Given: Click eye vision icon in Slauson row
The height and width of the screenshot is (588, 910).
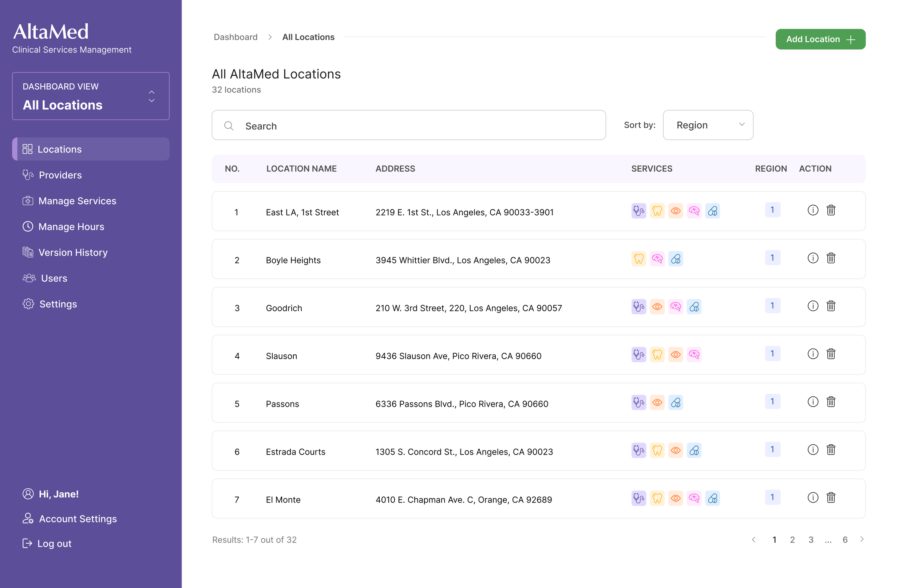Looking at the screenshot, I should pos(675,355).
